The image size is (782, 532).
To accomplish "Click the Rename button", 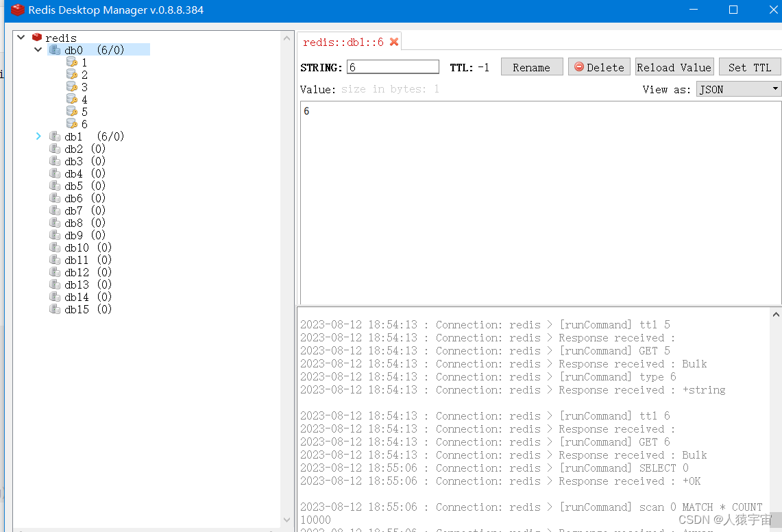I will coord(532,67).
